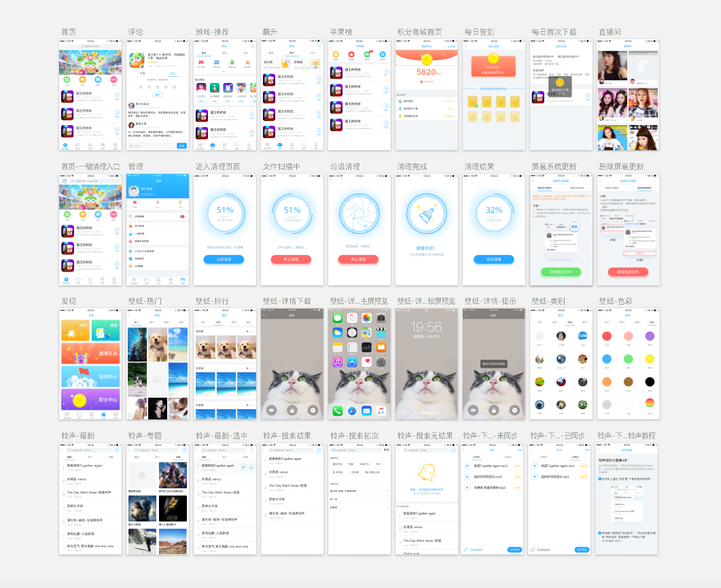Switch to 排行 tab in 壁纸-色彩 screen

point(622,322)
